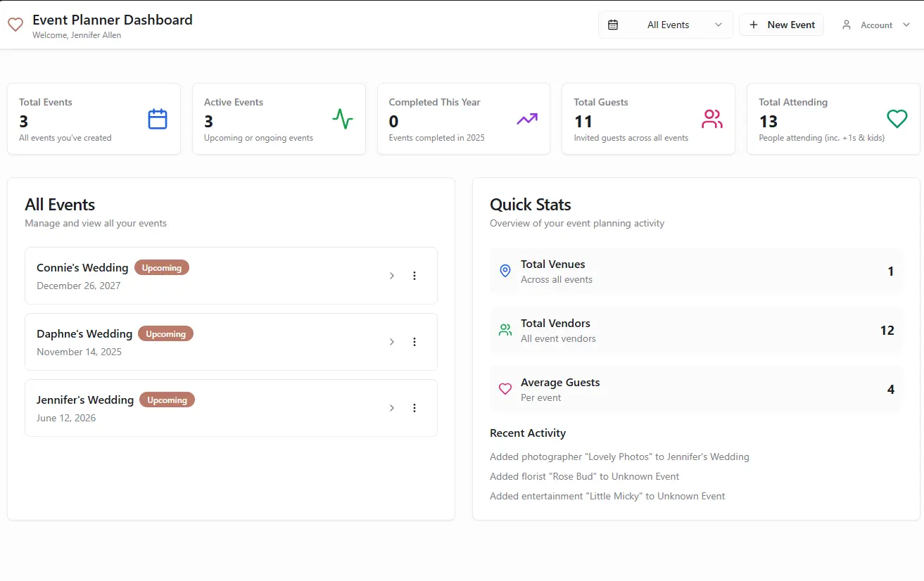Click the heart logo beside Event Planner Dashboard
Screen dimensions: 924x581
coord(15,25)
